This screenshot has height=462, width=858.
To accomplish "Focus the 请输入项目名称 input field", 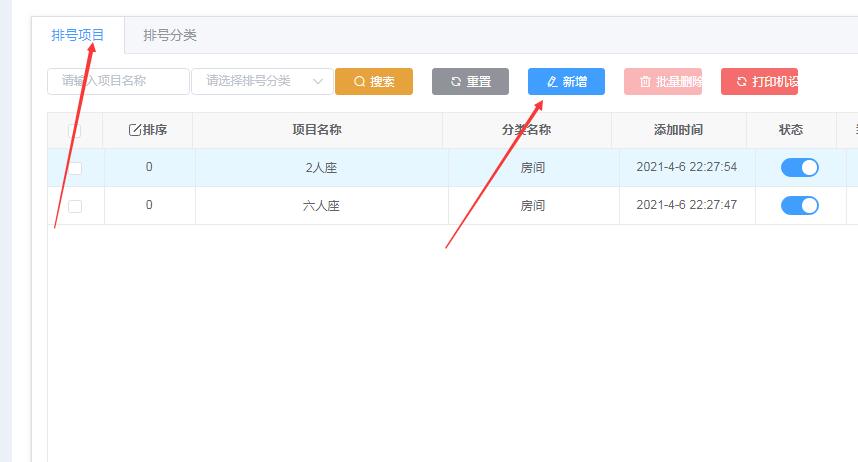I will tap(118, 81).
